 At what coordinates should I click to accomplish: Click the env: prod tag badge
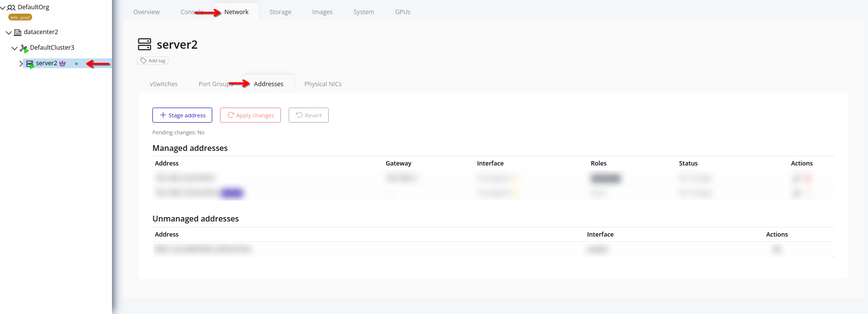(20, 18)
